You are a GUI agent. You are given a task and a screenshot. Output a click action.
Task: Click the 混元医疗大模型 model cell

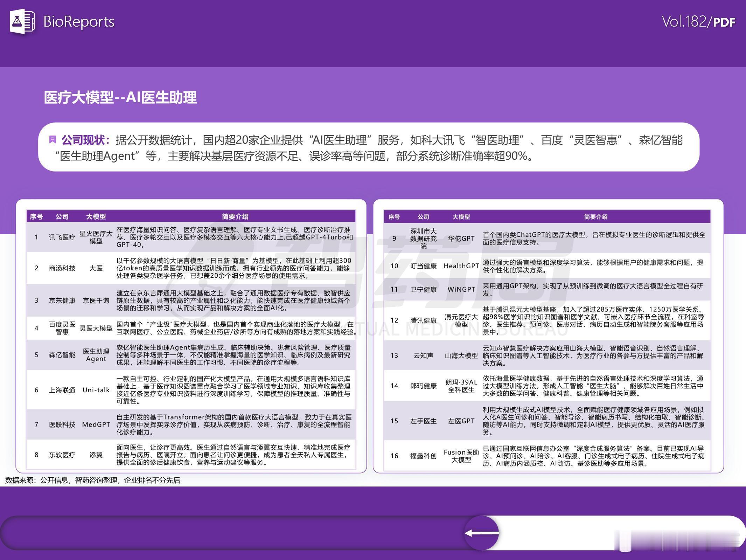461,320
